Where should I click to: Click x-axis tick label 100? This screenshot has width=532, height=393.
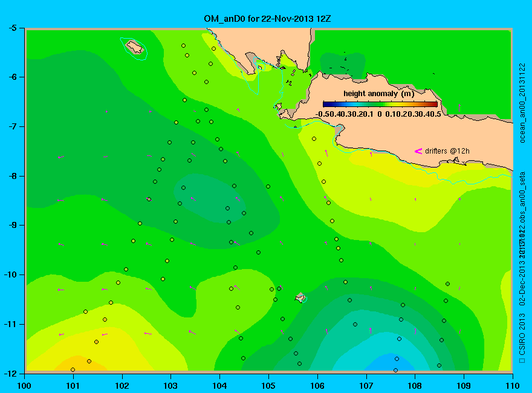tap(24, 386)
